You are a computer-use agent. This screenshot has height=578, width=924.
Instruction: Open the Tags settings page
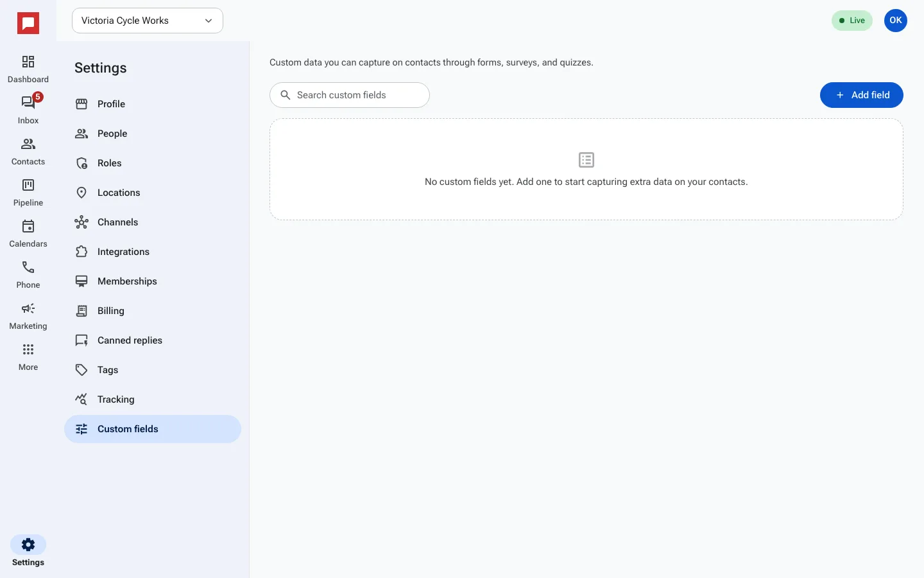click(x=153, y=370)
